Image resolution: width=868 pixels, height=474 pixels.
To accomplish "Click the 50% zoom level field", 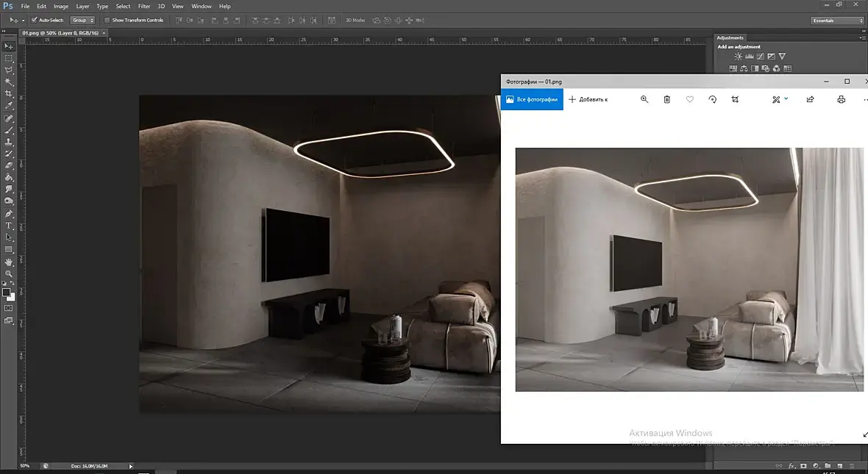I will click(25, 466).
